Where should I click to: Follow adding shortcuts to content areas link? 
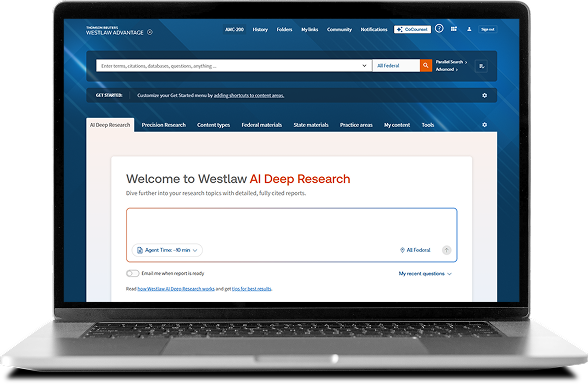pos(249,95)
